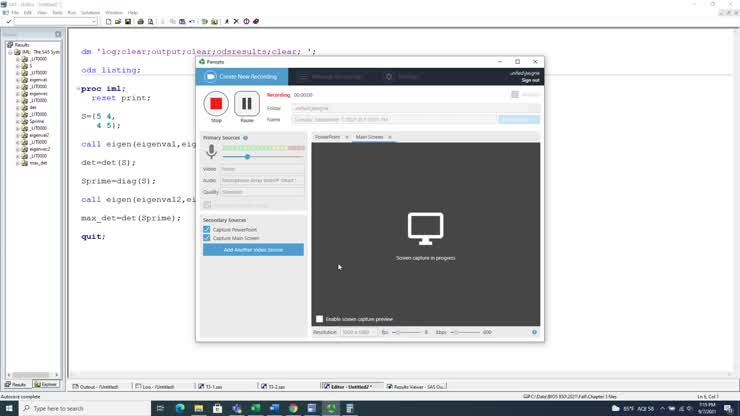This screenshot has width=740, height=416.
Task: Click Add Another Video Source button
Action: tap(253, 249)
